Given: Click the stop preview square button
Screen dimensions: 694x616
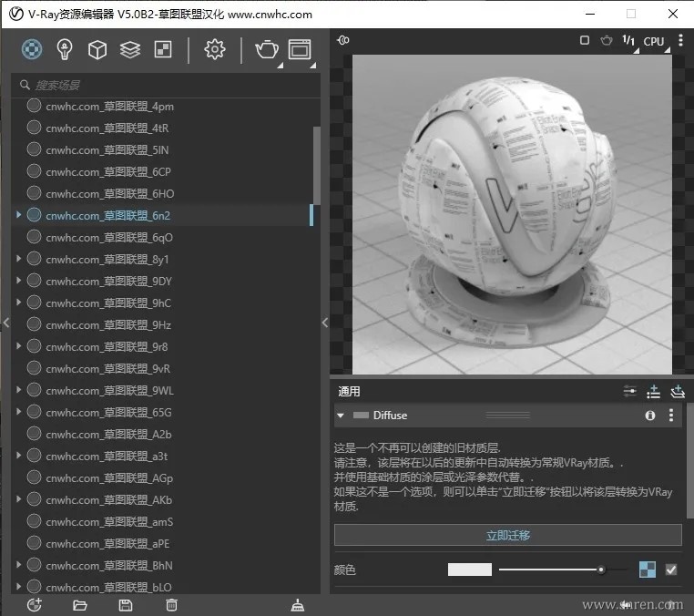Looking at the screenshot, I should (585, 40).
